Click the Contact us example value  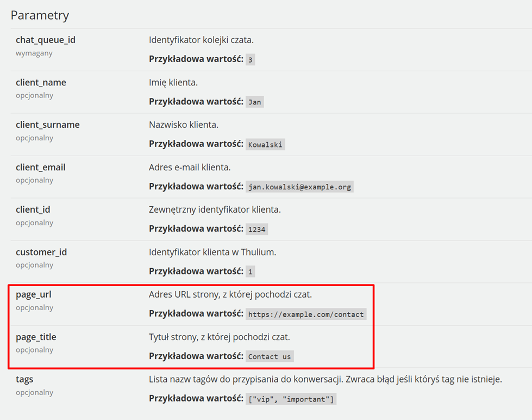point(270,356)
